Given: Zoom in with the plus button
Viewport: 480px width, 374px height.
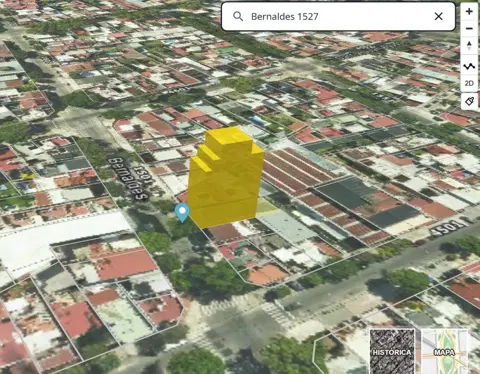Looking at the screenshot, I should [469, 12].
